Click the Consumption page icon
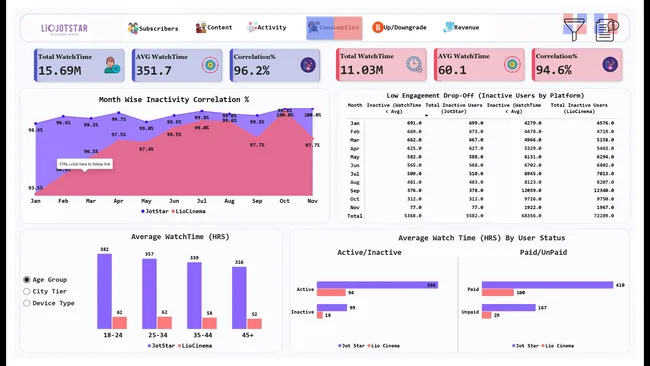Viewport: 650px width, 366px height. click(x=313, y=28)
